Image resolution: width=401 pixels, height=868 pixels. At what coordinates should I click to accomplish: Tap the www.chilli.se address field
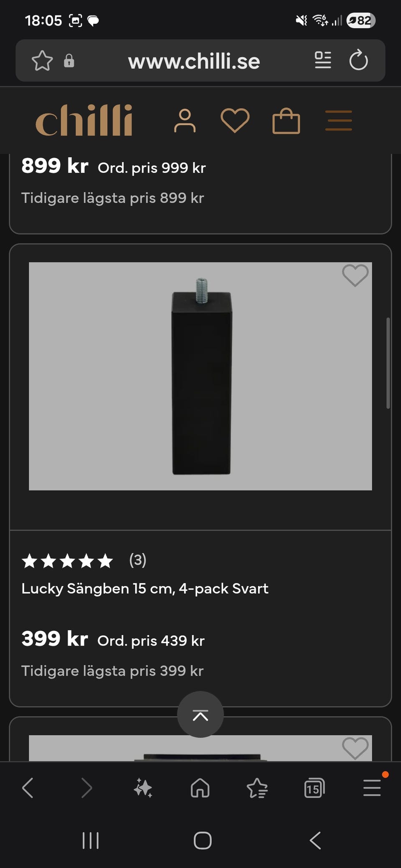click(x=194, y=61)
